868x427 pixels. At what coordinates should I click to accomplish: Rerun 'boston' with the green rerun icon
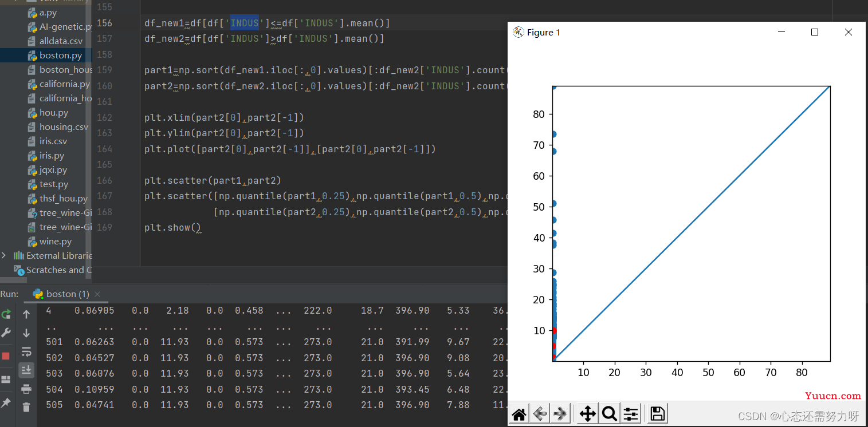pos(6,314)
